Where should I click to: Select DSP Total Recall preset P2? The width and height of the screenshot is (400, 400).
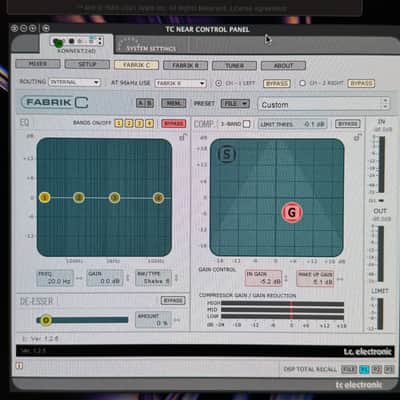377,369
